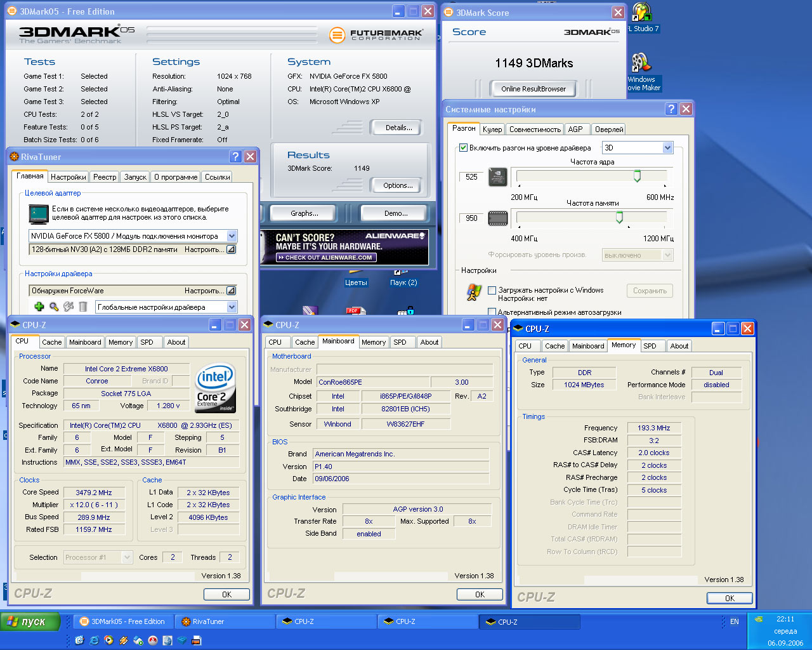Image resolution: width=812 pixels, height=650 pixels.
Task: Switch to the AGP tab in system settings
Action: pyautogui.click(x=575, y=129)
